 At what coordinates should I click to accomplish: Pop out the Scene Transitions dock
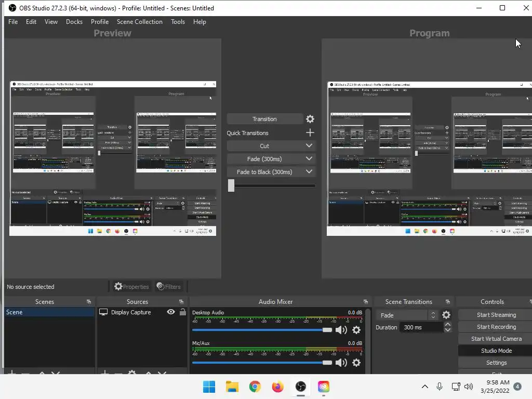coord(447,302)
